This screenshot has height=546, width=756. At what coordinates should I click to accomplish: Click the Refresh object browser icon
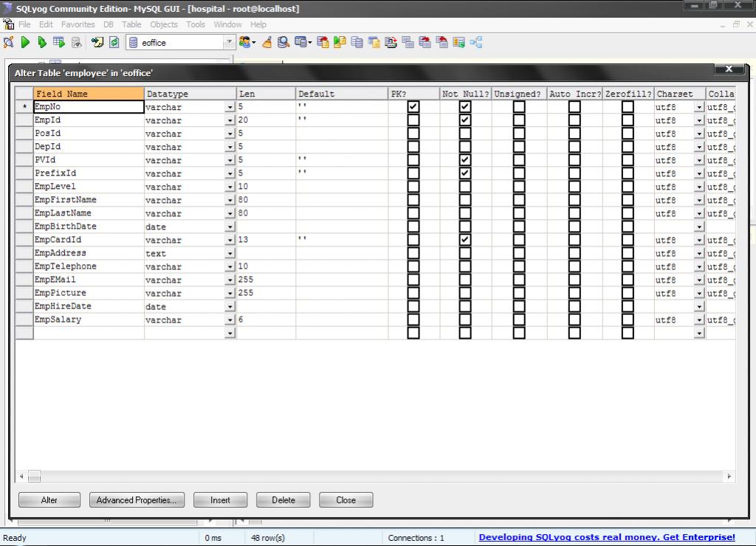pos(112,42)
